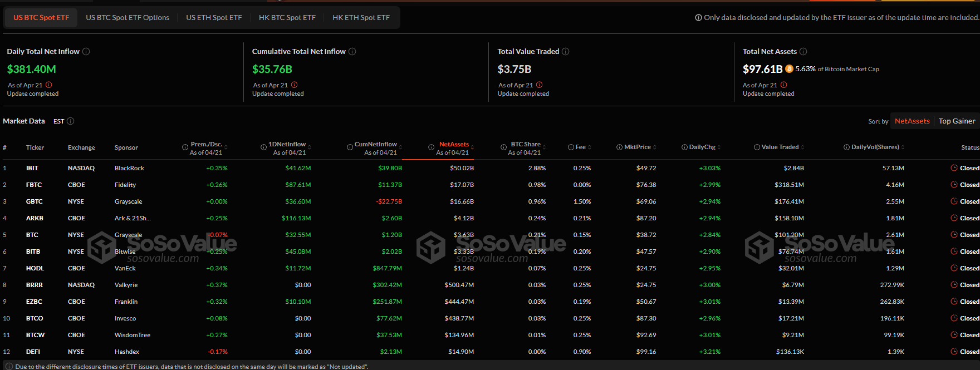The width and height of the screenshot is (980, 370).
Task: Click clock status icon in IBIT row
Action: click(x=954, y=168)
